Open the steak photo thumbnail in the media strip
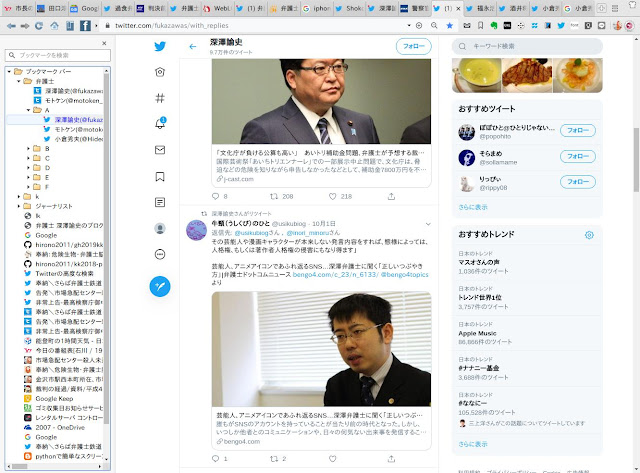Viewport: 640px width, 473px height. (x=527, y=75)
